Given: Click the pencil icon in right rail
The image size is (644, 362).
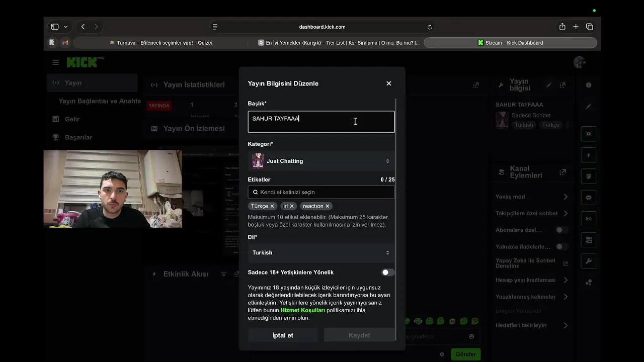Looking at the screenshot, I should tap(589, 107).
